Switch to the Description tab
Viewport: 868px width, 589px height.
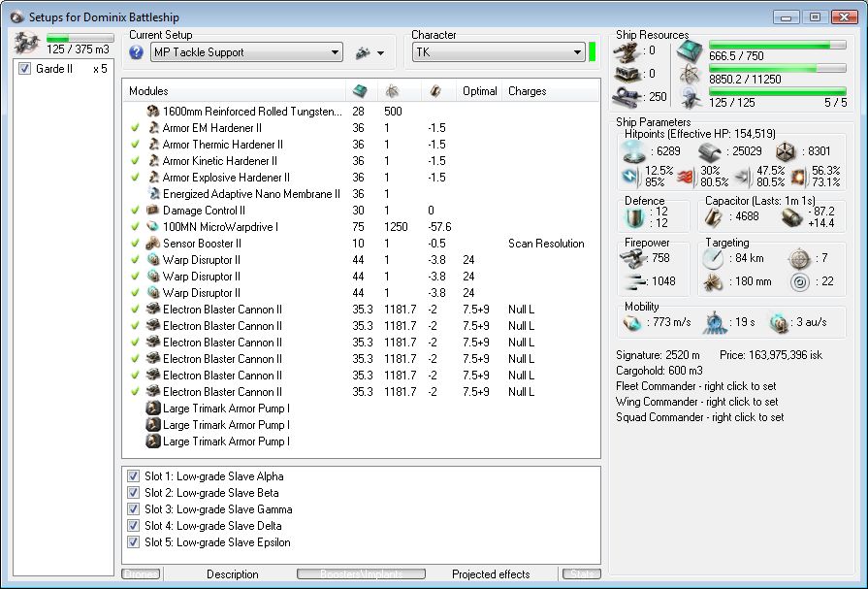[x=233, y=574]
